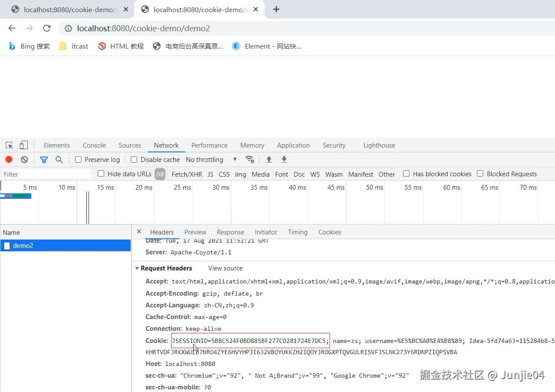555x392 pixels.
Task: Switch to the Lighthouse panel
Action: point(379,145)
